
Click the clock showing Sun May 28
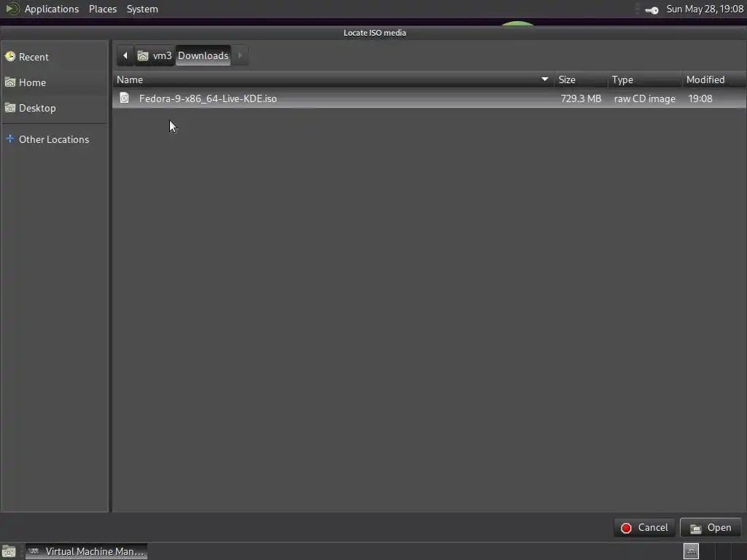705,9
